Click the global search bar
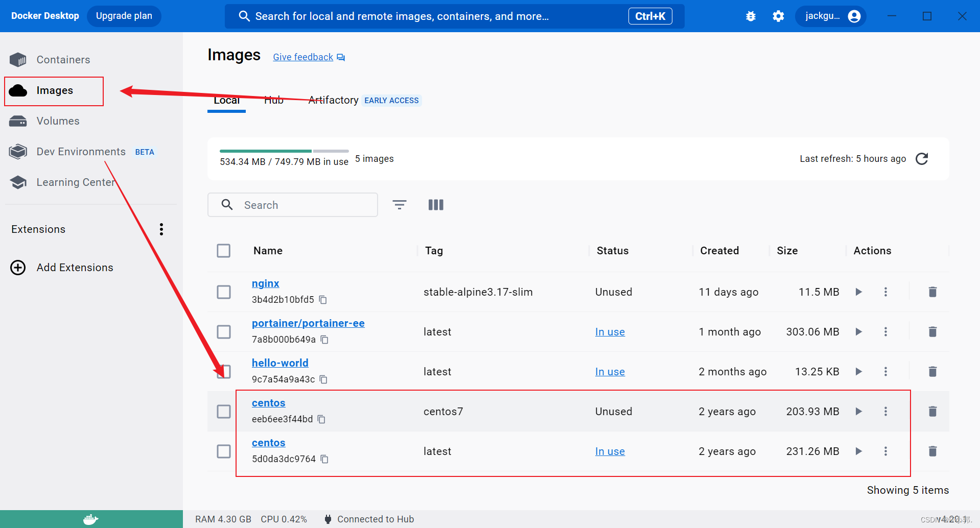The width and height of the screenshot is (980, 528). pyautogui.click(x=455, y=16)
